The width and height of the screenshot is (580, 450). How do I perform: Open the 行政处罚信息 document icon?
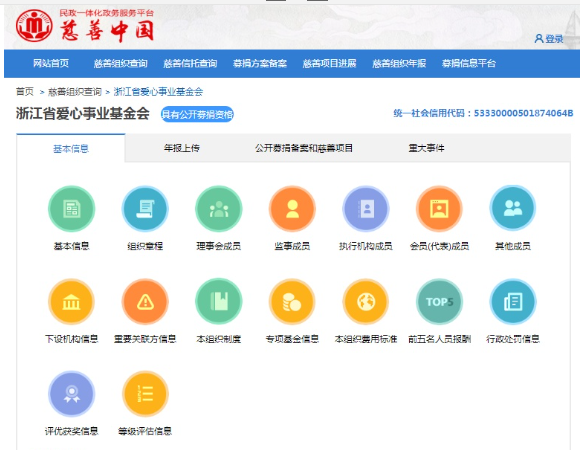coord(513,302)
